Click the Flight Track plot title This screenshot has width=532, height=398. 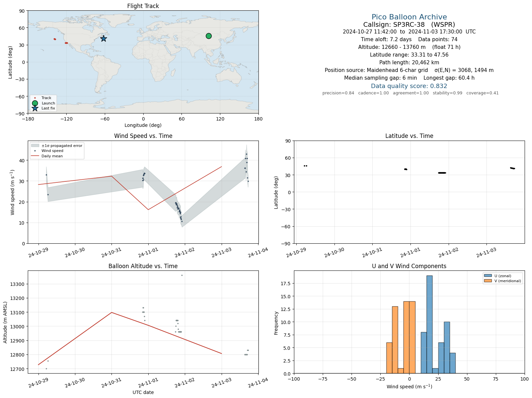point(143,6)
